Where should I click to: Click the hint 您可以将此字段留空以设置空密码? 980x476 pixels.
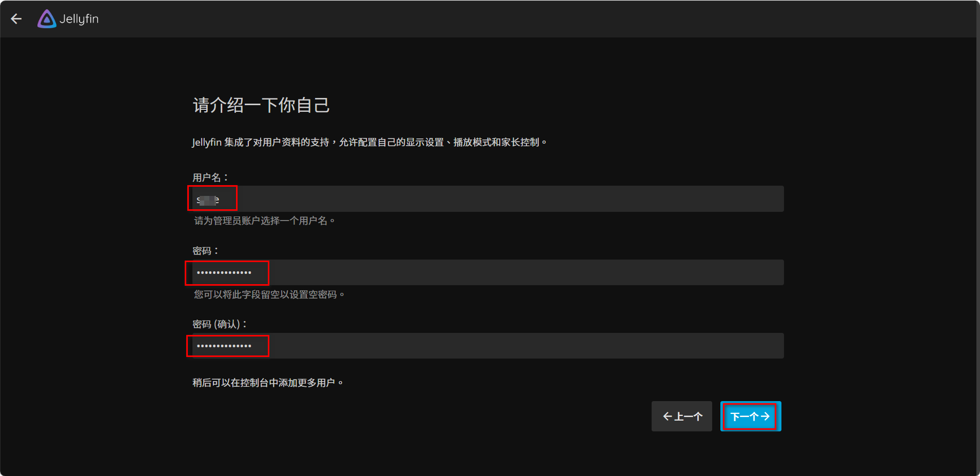pos(268,294)
